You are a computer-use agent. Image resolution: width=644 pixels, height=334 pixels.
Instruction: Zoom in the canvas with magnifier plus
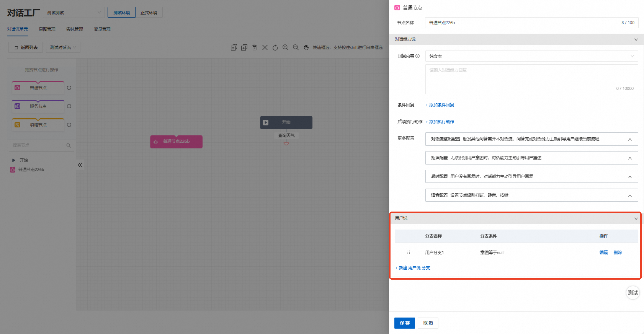(x=285, y=47)
